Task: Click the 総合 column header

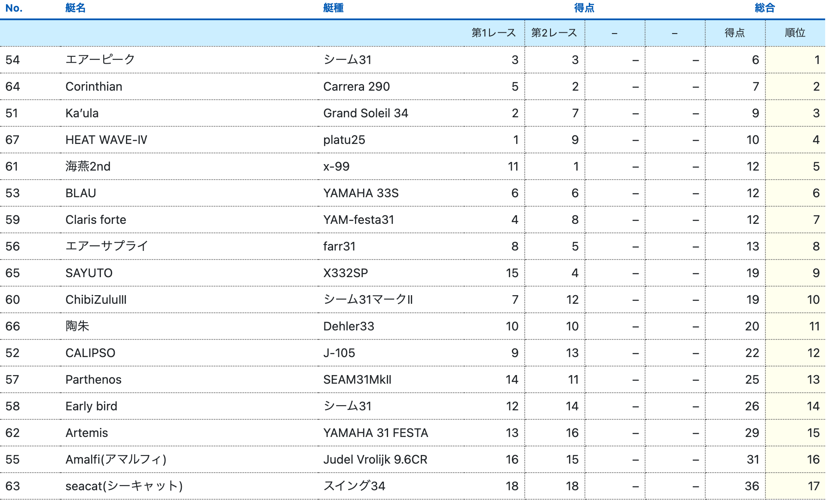Action: (765, 8)
